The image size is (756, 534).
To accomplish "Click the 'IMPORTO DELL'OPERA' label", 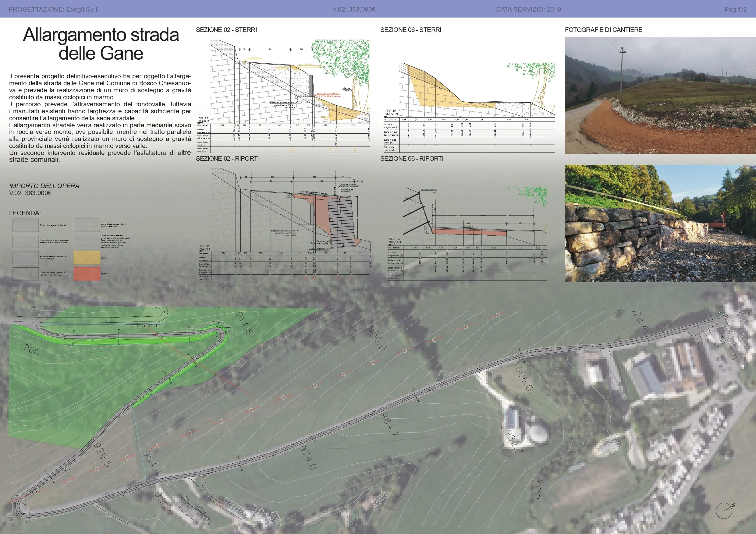I will pos(44,186).
